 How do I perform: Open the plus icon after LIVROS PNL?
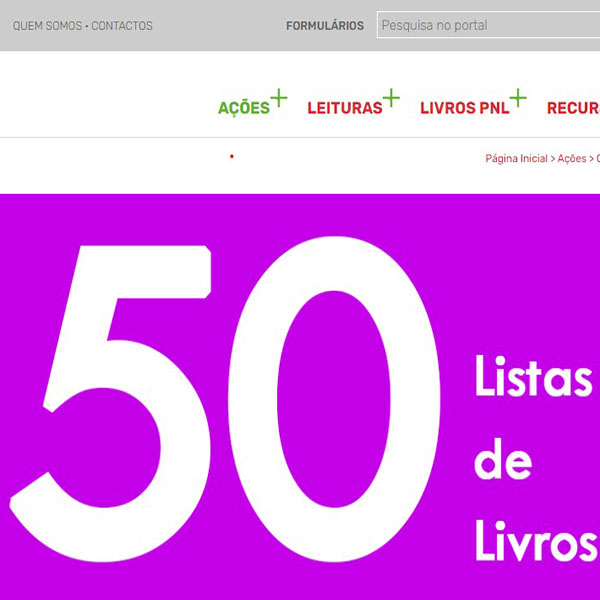[x=518, y=98]
